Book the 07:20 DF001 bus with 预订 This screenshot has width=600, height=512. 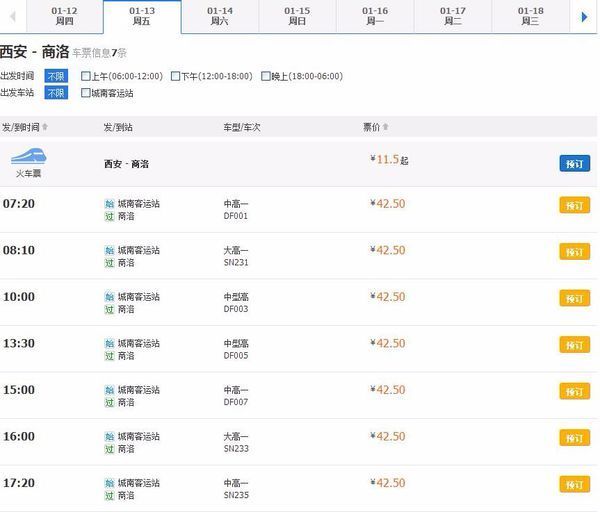tap(574, 205)
